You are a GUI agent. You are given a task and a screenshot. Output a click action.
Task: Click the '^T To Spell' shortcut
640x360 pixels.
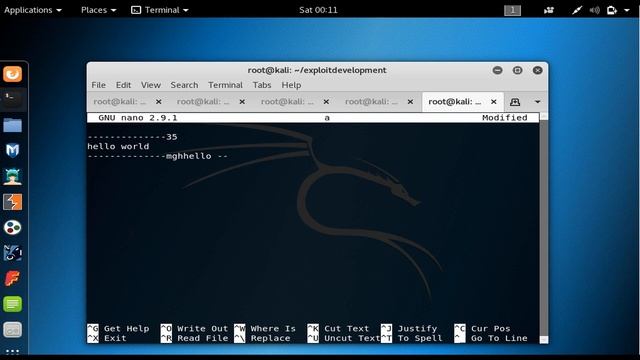pyautogui.click(x=412, y=338)
